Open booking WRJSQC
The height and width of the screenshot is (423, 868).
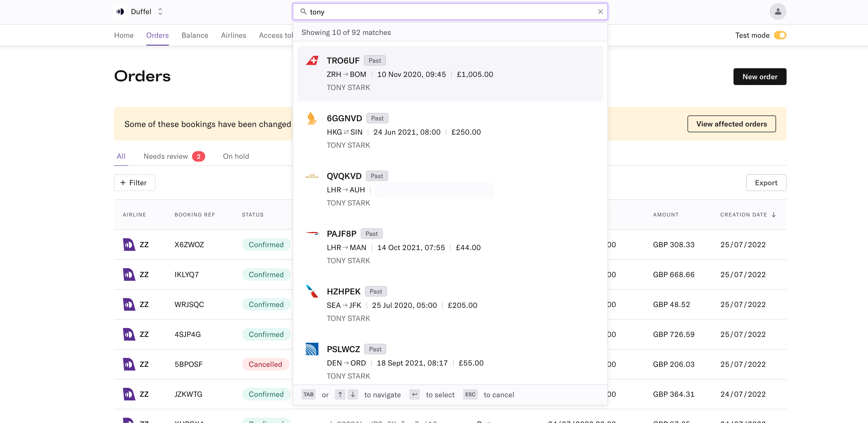(189, 305)
